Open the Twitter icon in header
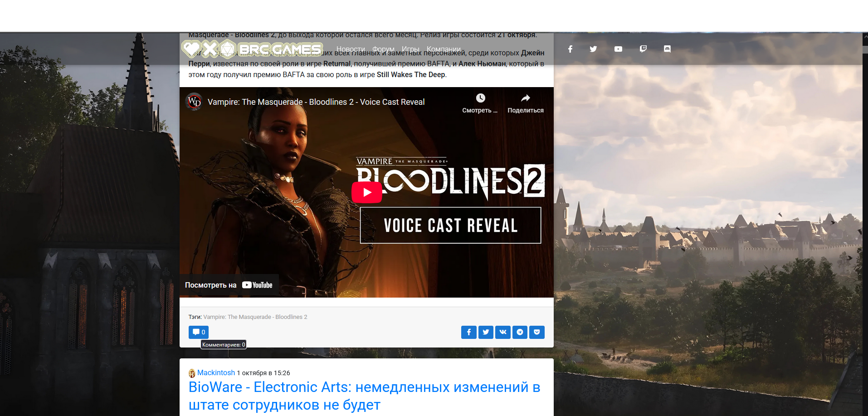Image resolution: width=868 pixels, height=416 pixels. 593,49
